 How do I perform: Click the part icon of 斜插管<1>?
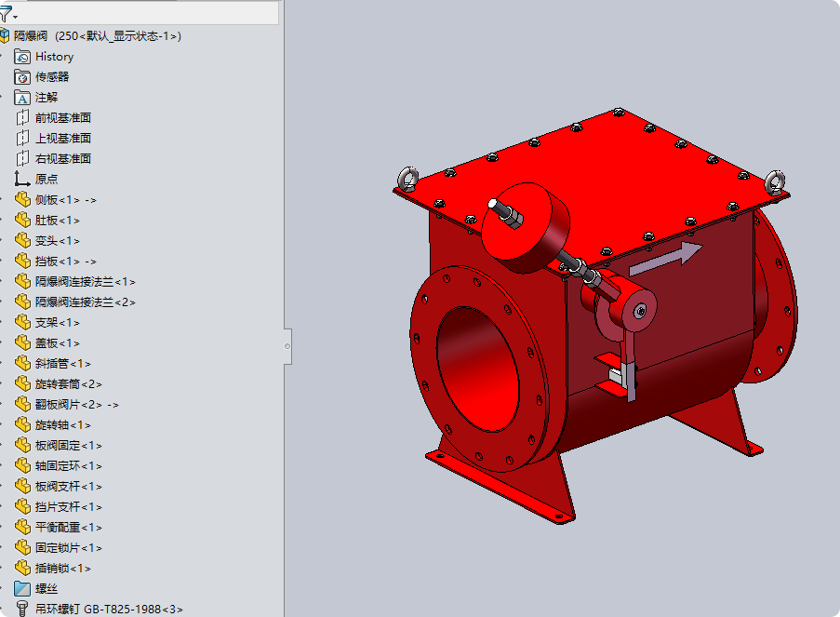(22, 364)
